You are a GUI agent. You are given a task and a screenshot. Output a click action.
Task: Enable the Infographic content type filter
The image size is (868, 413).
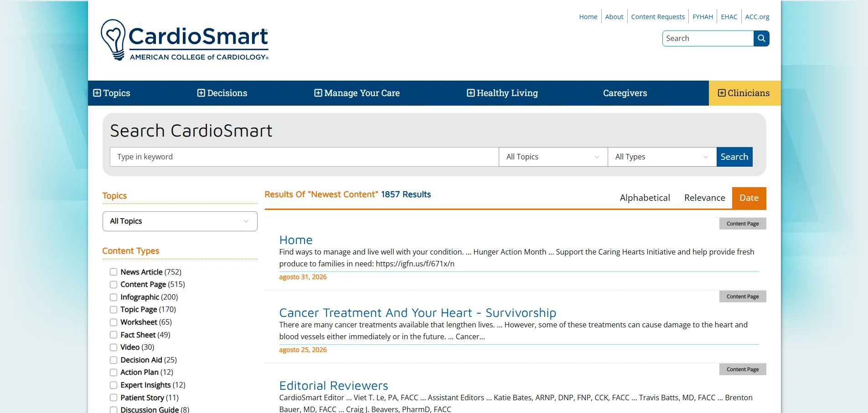(x=114, y=297)
